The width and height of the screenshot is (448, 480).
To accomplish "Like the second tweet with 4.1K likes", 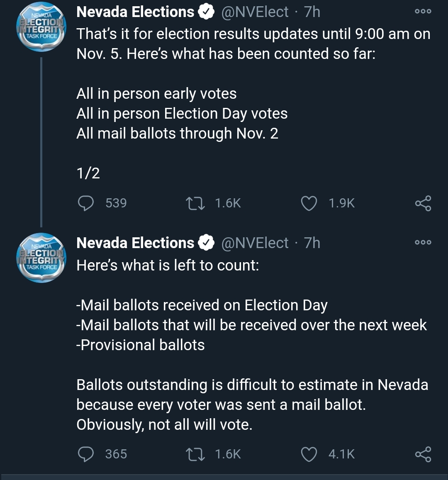I will tap(309, 454).
